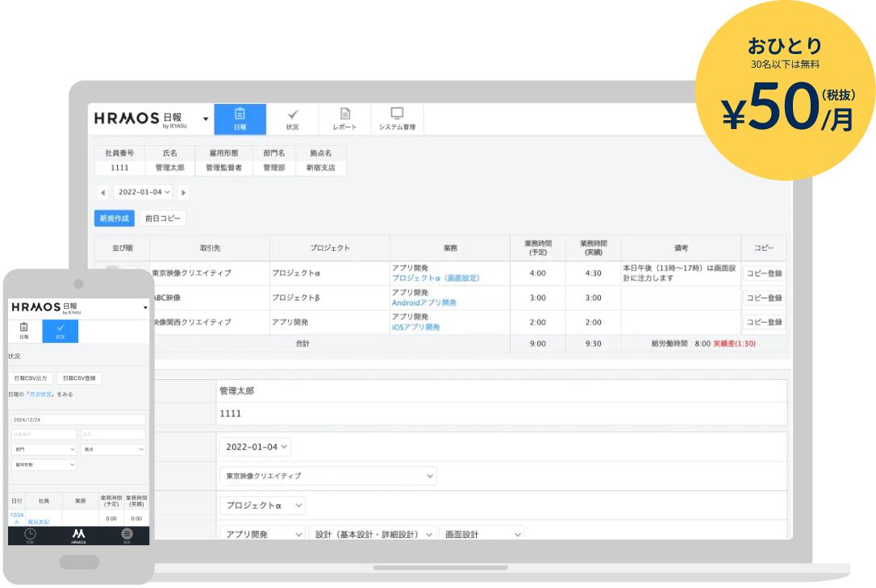Open the 2022-01-04 date dropdown beside the day arrows
Screen dimensions: 876x588
[x=144, y=192]
